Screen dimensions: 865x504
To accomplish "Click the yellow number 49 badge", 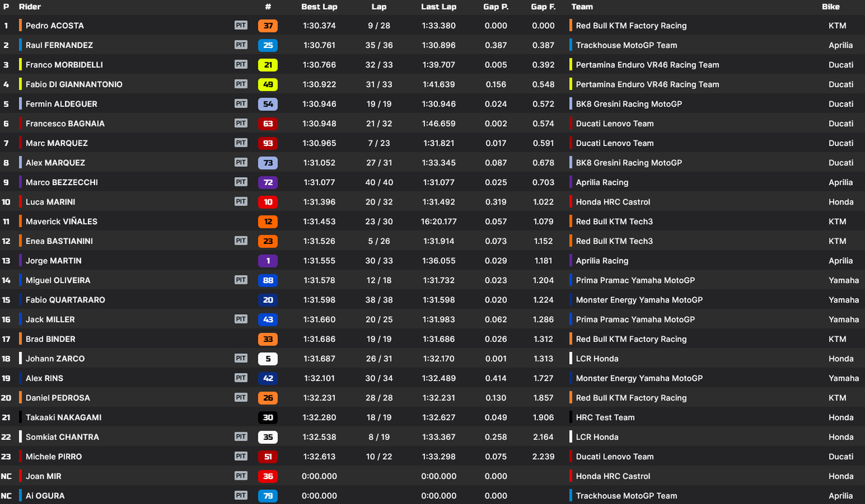I will [268, 84].
